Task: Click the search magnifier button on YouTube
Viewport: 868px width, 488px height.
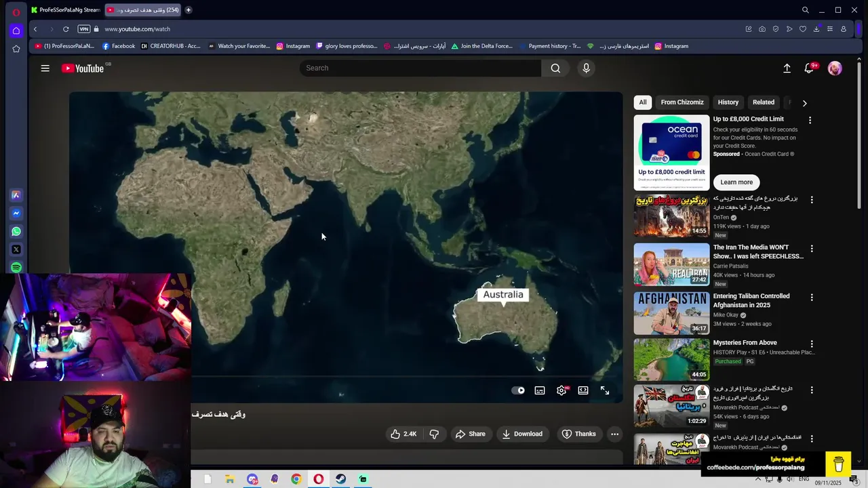Action: [555, 68]
